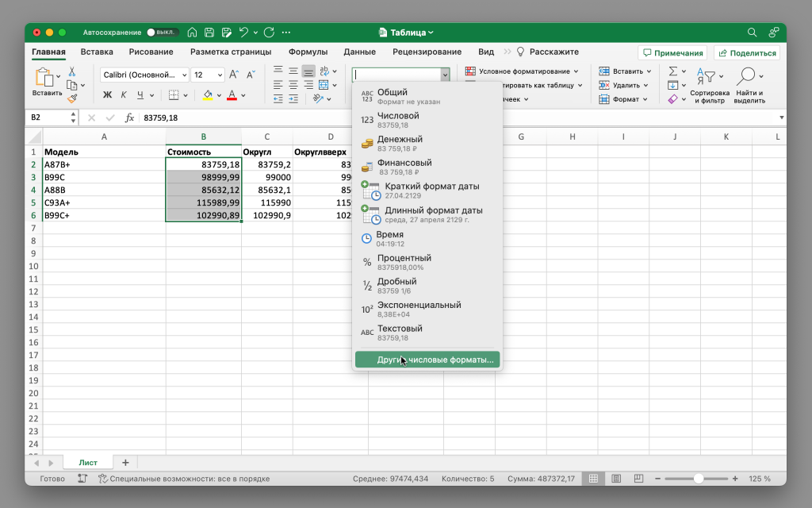The image size is (812, 508).
Task: Open Сортировка и фильтр dropdown
Action: point(710,86)
